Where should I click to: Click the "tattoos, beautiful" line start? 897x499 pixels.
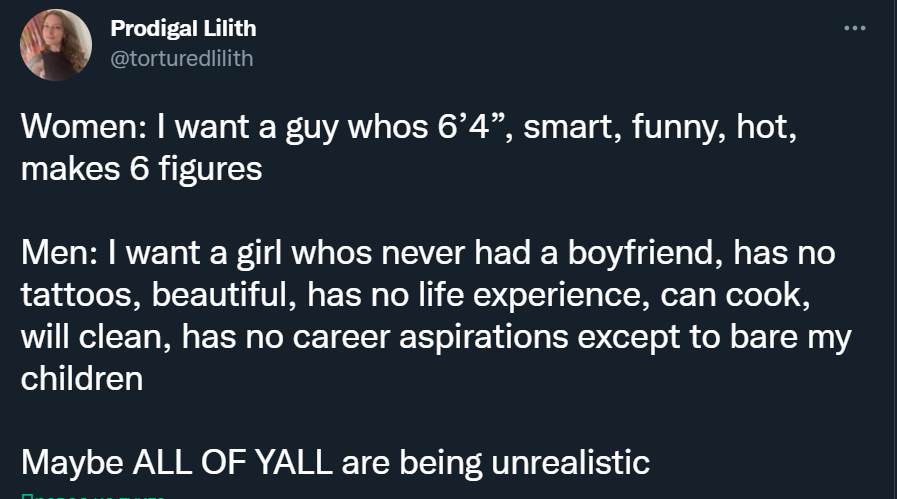pos(158,294)
